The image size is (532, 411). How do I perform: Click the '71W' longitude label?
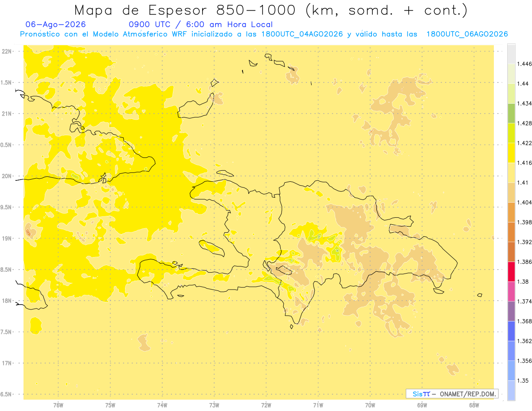coord(318,405)
